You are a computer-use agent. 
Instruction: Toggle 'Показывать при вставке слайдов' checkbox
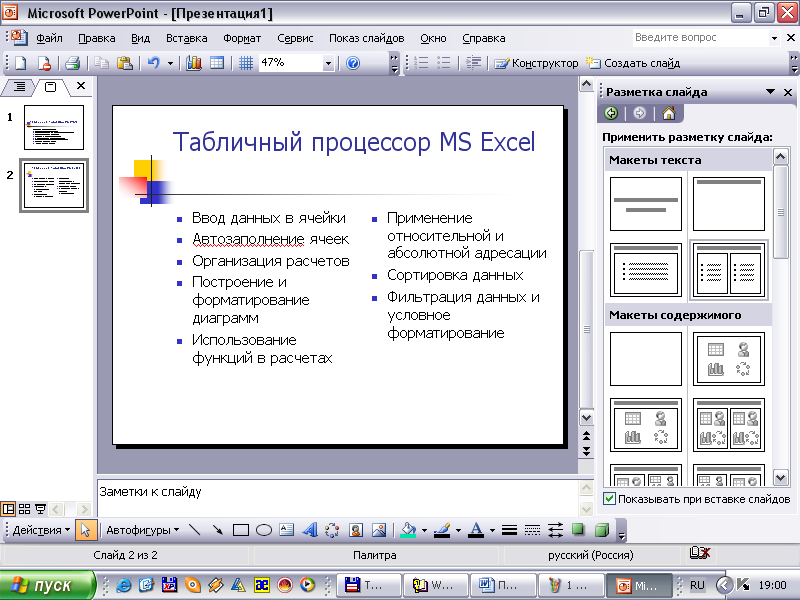click(609, 498)
